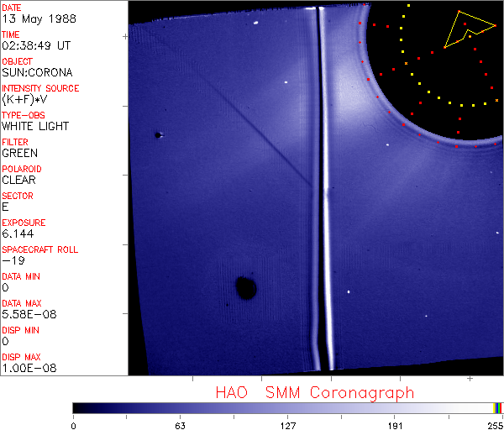Click the TIME label

[x=11, y=34]
